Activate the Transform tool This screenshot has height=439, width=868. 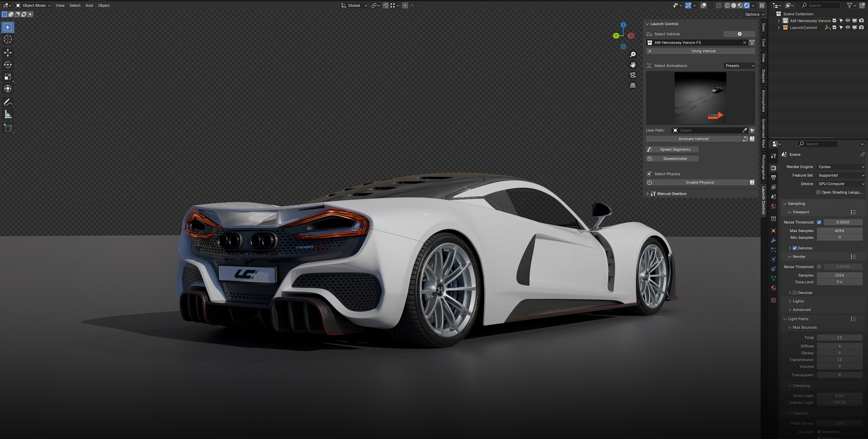coord(8,89)
